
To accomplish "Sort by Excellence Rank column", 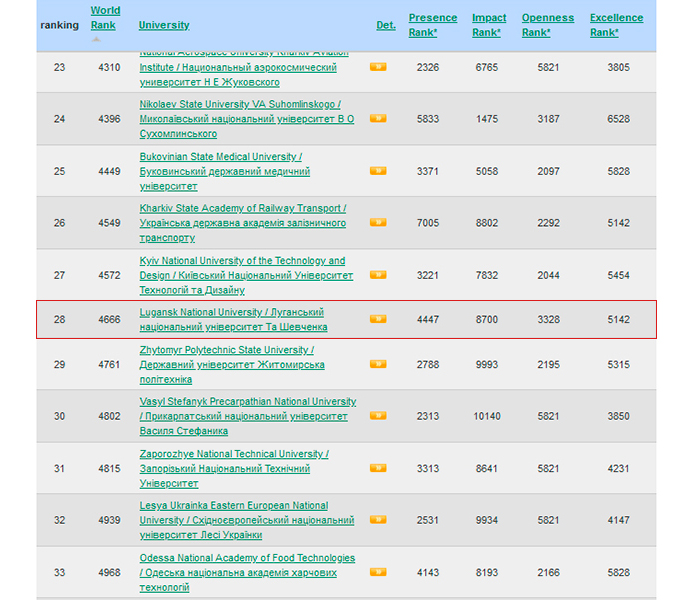I will tap(616, 25).
